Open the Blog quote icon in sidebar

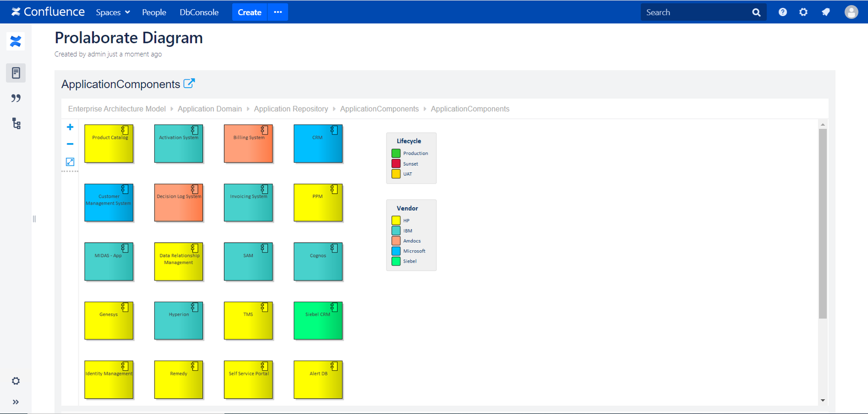pos(16,98)
